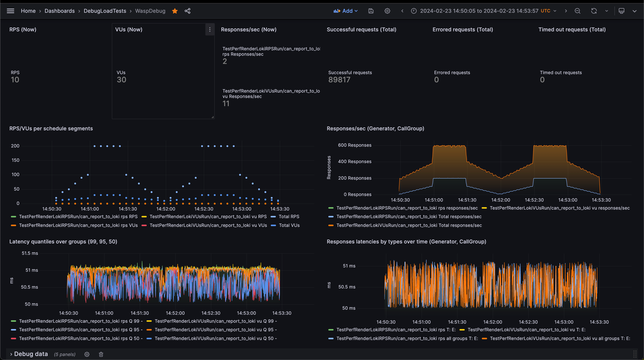
Task: Click the VUs (Now) panel resize handle
Action: pos(212,117)
